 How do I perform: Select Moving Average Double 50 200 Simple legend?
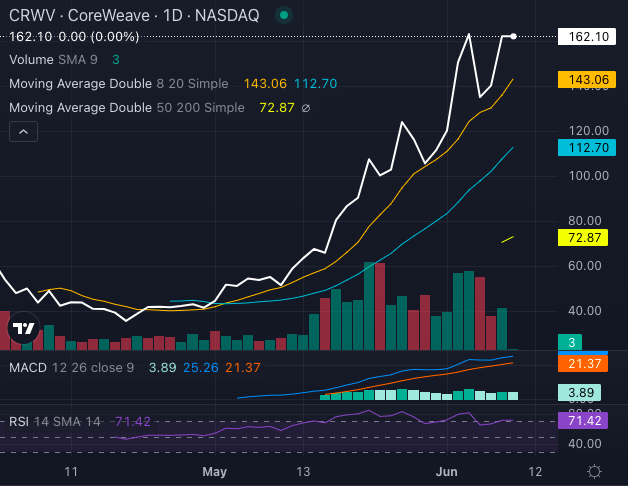tap(127, 108)
